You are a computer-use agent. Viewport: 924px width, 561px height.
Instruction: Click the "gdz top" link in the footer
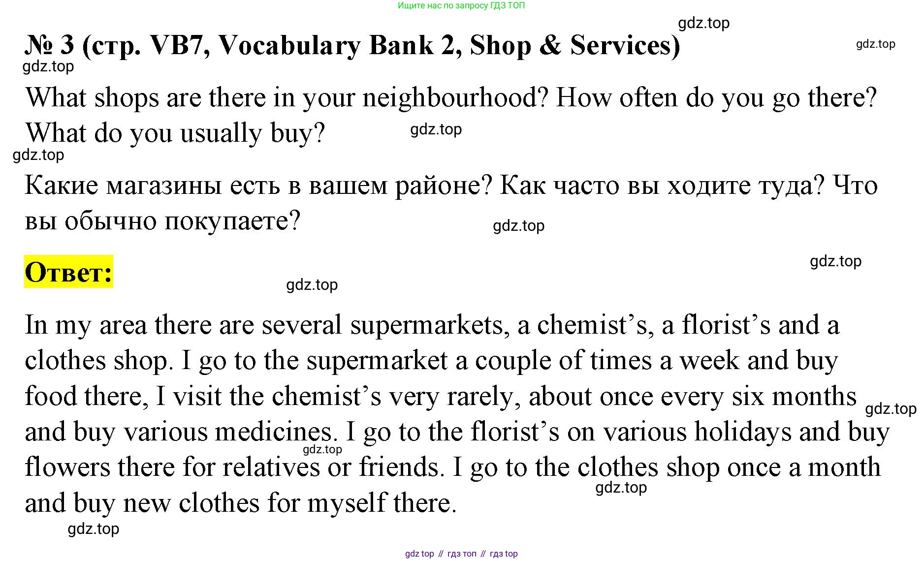(x=419, y=554)
